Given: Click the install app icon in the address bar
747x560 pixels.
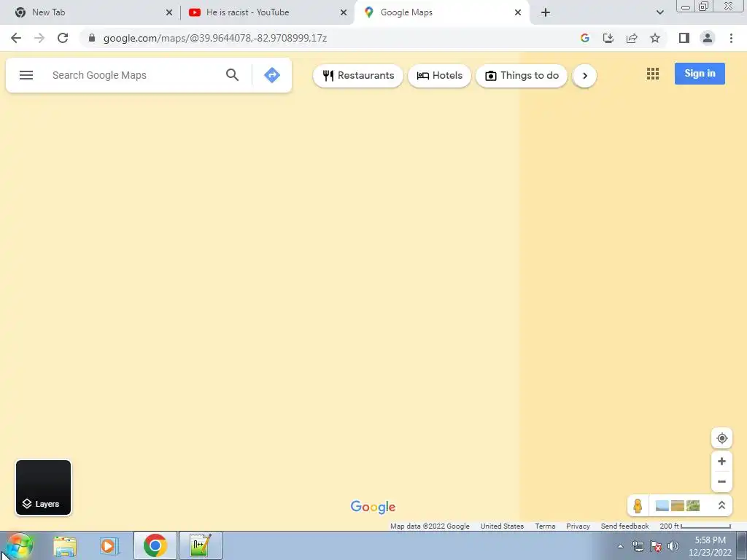Looking at the screenshot, I should (x=608, y=38).
